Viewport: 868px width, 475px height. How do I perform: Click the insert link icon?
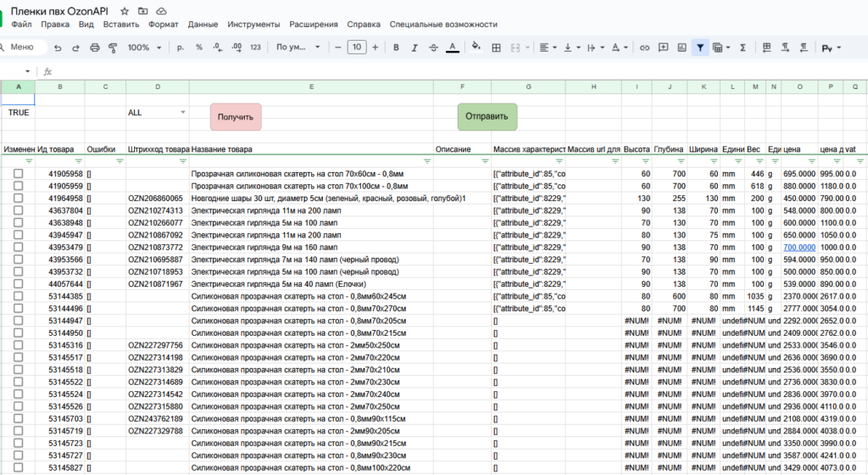pos(644,47)
